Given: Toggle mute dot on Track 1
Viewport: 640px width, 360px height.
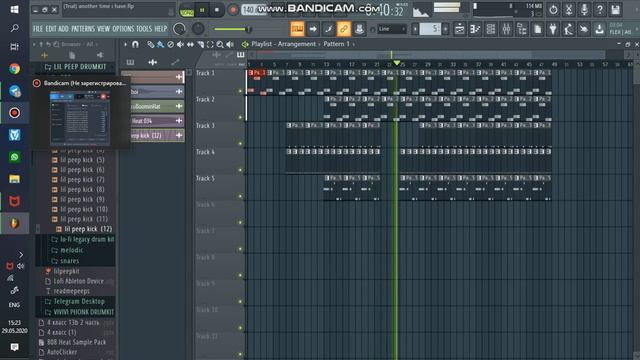Looking at the screenshot, I should coord(240,91).
